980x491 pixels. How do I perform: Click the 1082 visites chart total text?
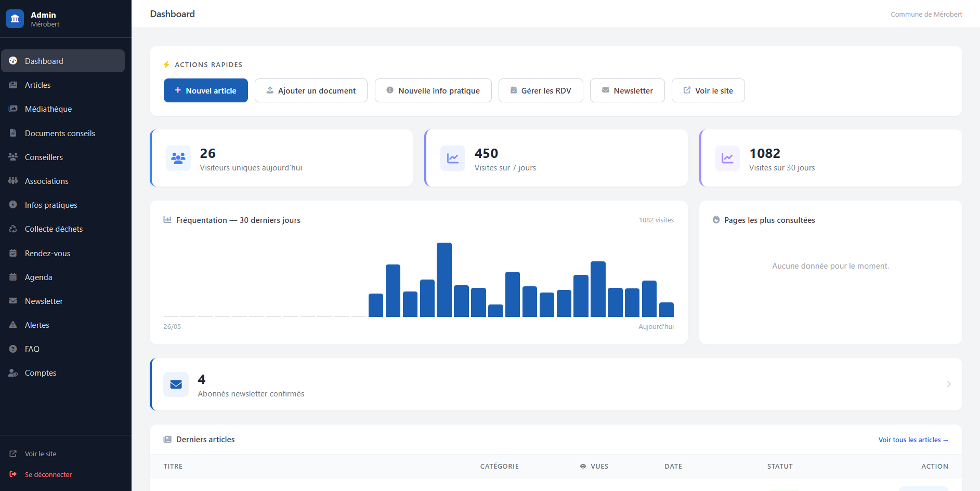656,220
